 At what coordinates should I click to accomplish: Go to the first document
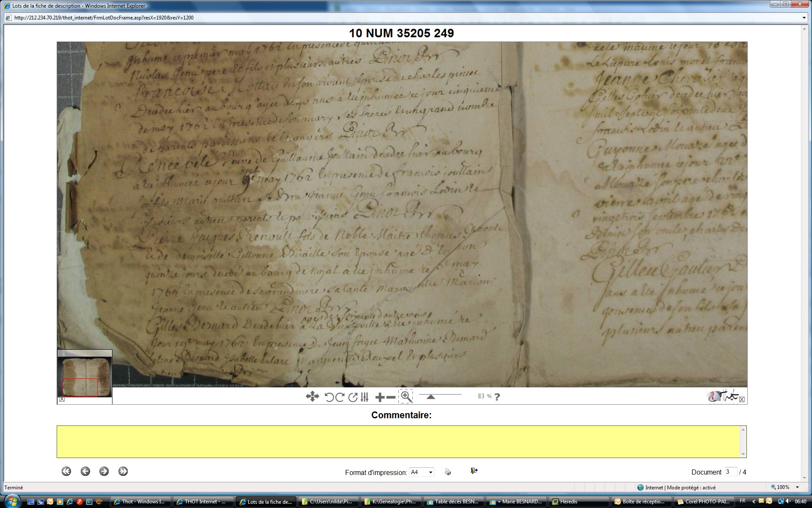coord(66,471)
